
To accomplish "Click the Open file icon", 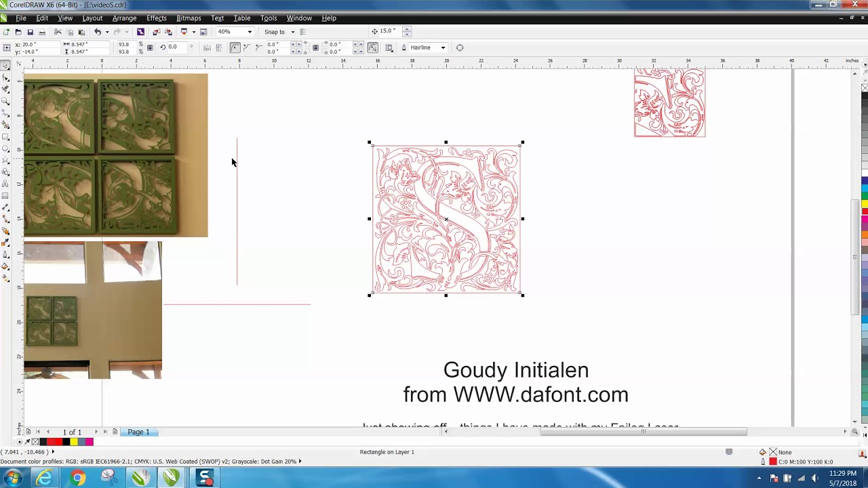I will [18, 32].
